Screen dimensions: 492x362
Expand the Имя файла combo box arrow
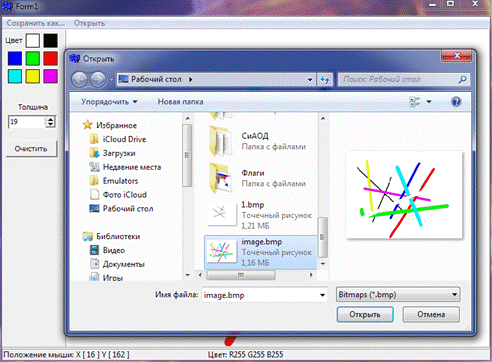pos(322,295)
